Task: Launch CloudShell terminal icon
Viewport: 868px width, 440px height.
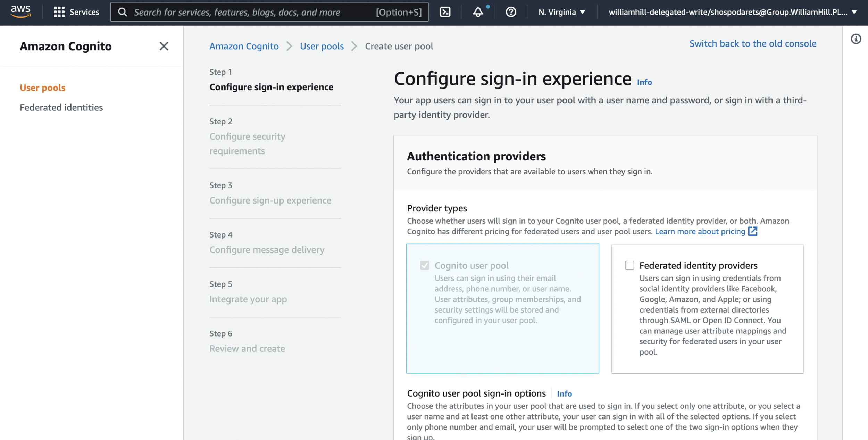Action: (x=445, y=12)
